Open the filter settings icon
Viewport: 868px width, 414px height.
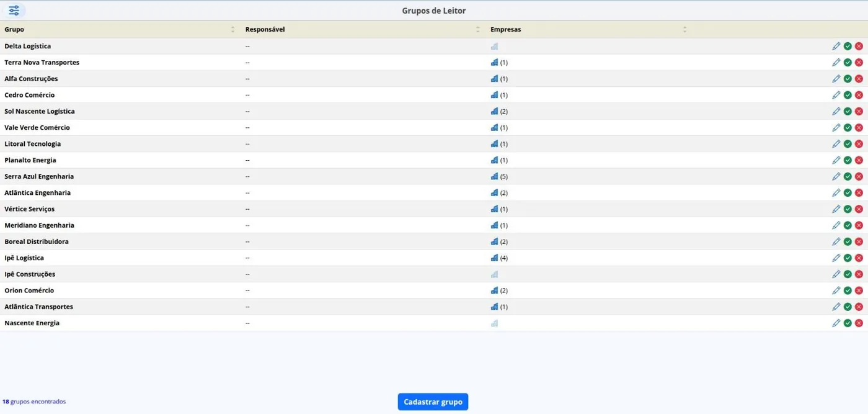tap(14, 11)
